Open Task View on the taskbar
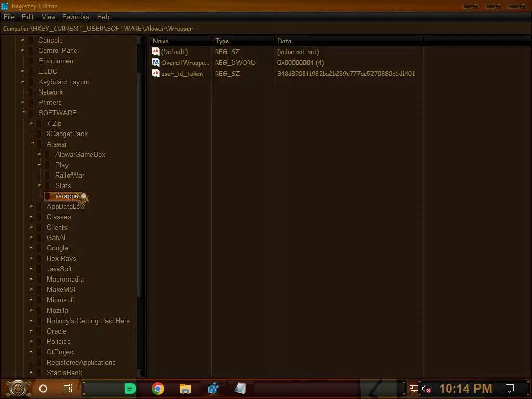This screenshot has height=399, width=532. [68, 389]
